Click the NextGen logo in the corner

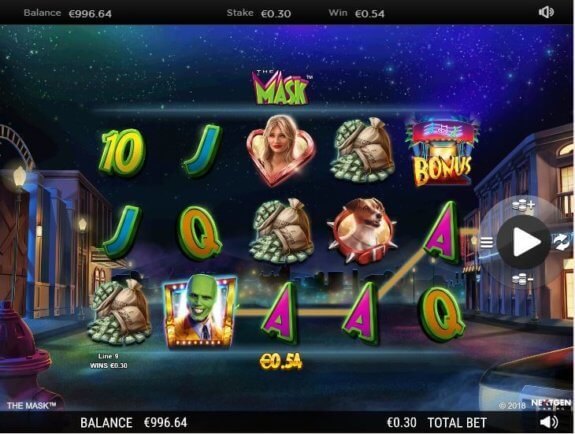click(551, 403)
